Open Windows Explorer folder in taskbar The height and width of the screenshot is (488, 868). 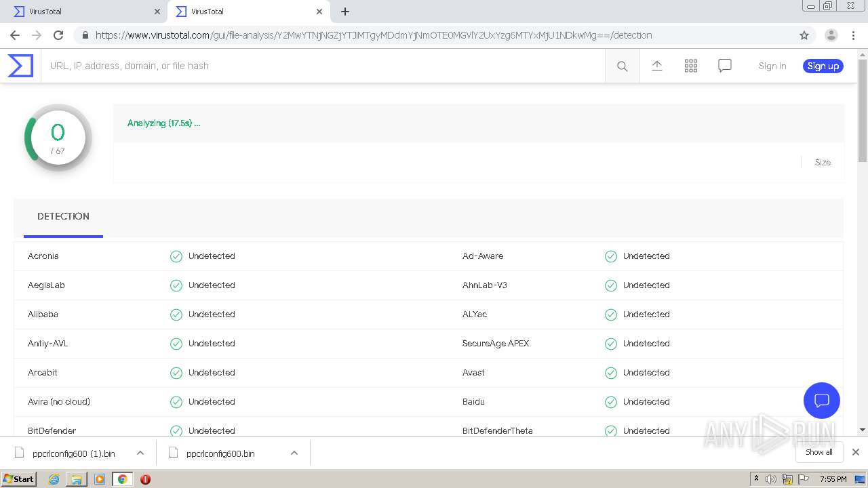click(x=77, y=479)
